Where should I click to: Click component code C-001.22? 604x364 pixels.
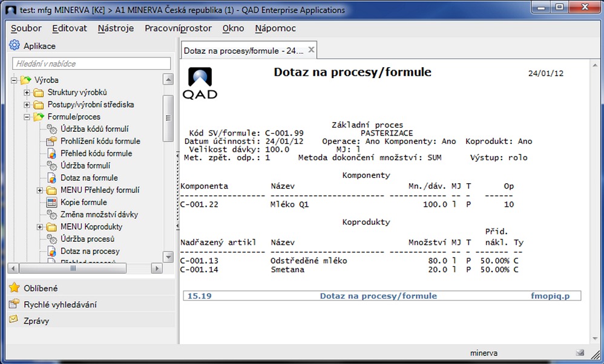click(x=199, y=204)
